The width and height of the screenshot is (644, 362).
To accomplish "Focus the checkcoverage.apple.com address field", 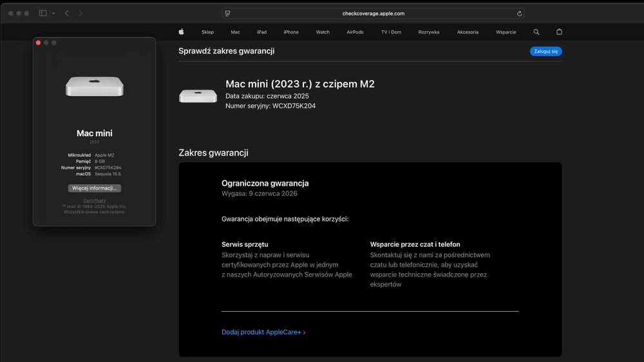I will click(373, 14).
